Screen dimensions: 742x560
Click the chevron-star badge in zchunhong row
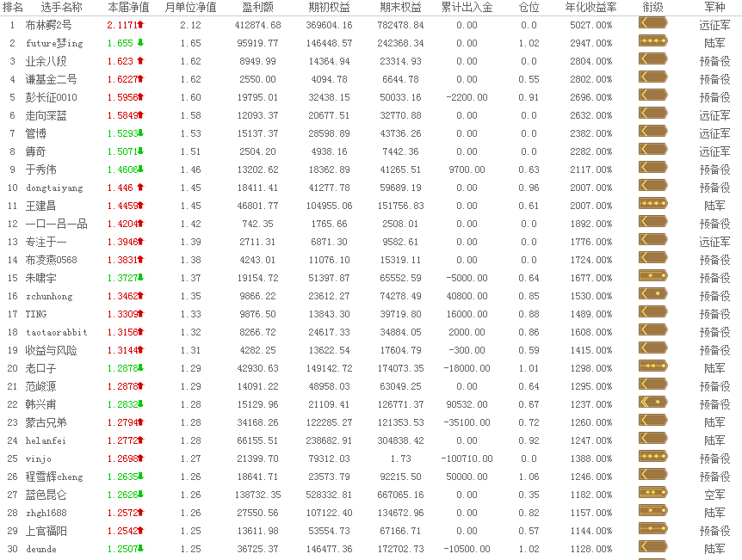652,293
